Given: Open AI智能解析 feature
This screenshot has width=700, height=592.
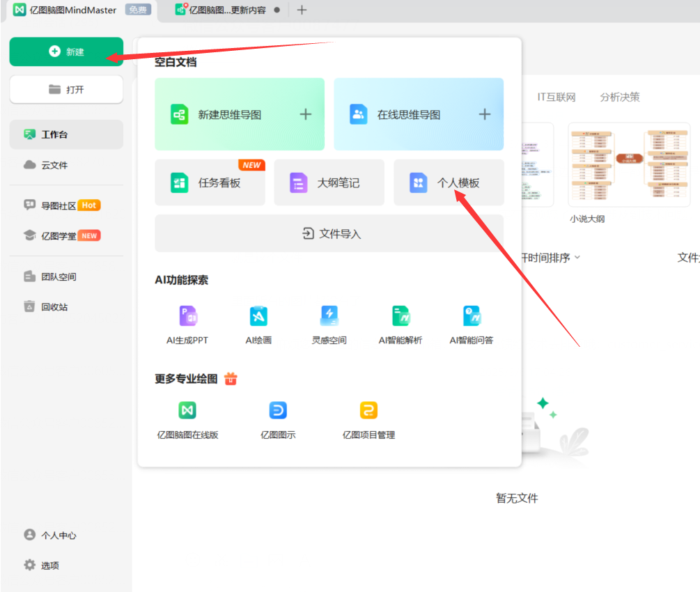Looking at the screenshot, I should point(400,316).
